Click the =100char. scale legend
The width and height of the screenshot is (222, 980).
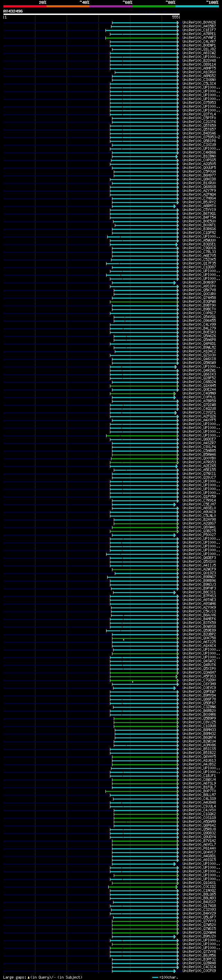(165, 977)
